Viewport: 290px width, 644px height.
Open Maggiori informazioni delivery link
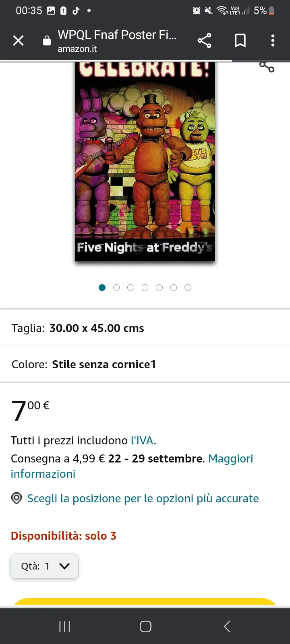point(132,466)
